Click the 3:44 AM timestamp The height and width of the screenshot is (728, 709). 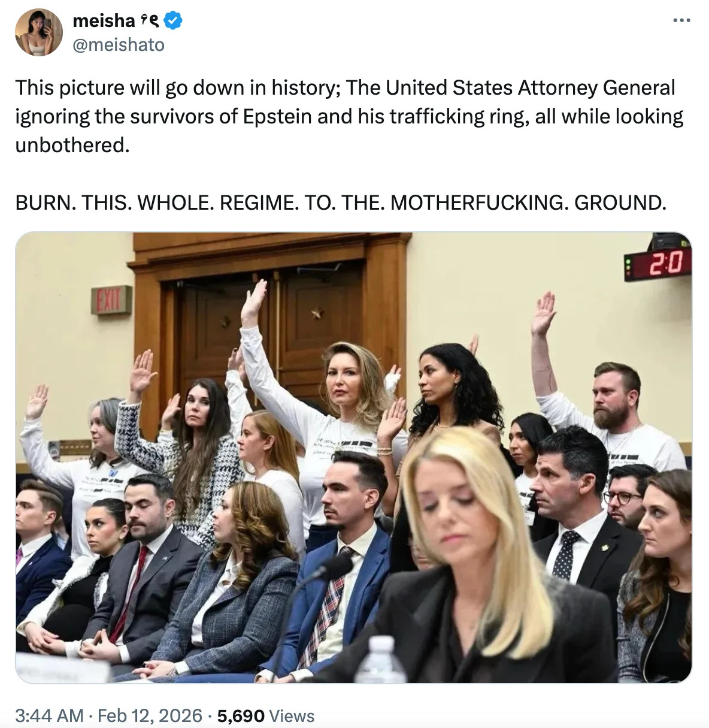point(49,715)
